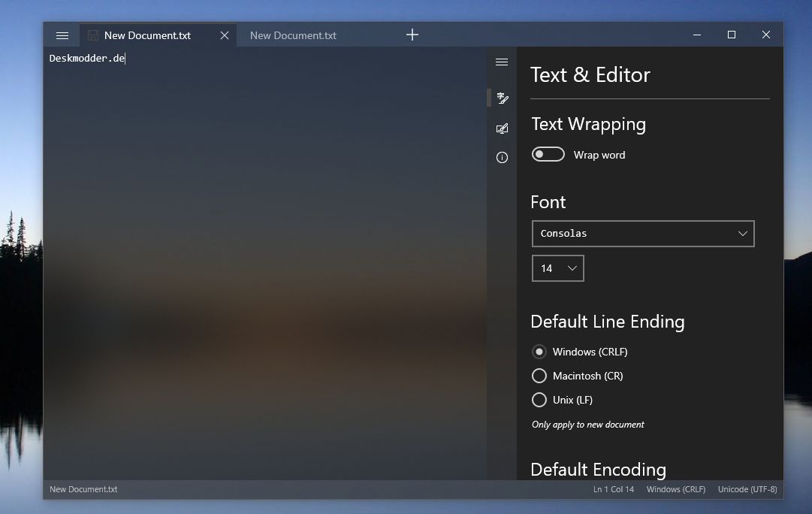Image resolution: width=812 pixels, height=514 pixels.
Task: Collapse the settings navigation hamburger
Action: click(x=502, y=62)
